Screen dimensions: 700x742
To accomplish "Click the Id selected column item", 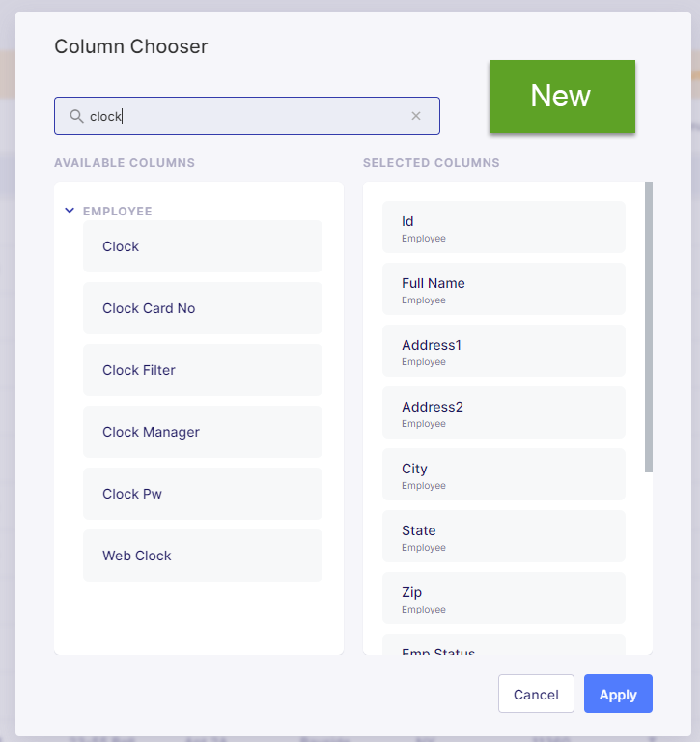I will point(504,227).
